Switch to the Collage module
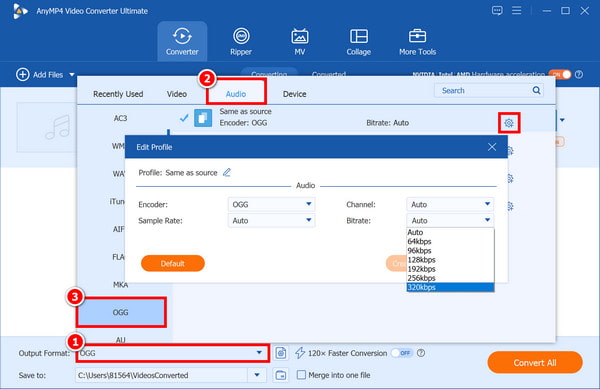The image size is (600, 389). click(359, 41)
